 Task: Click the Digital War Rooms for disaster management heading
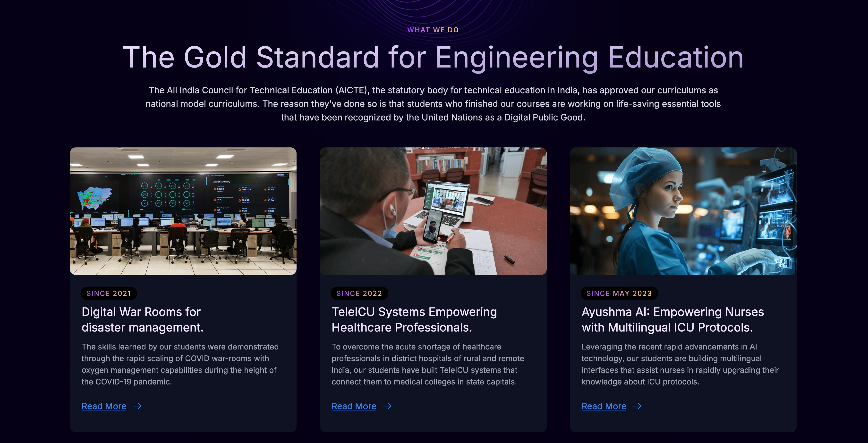pos(143,320)
